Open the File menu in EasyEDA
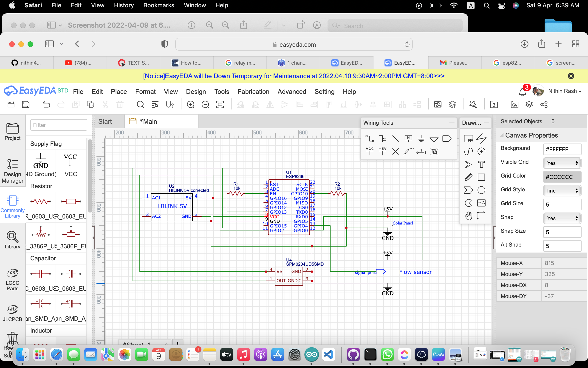 (78, 92)
